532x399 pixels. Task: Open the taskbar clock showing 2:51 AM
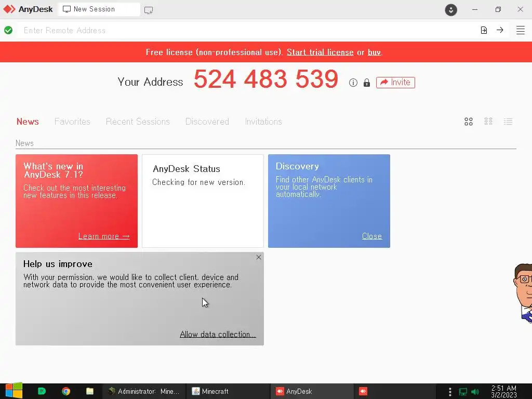coord(504,391)
